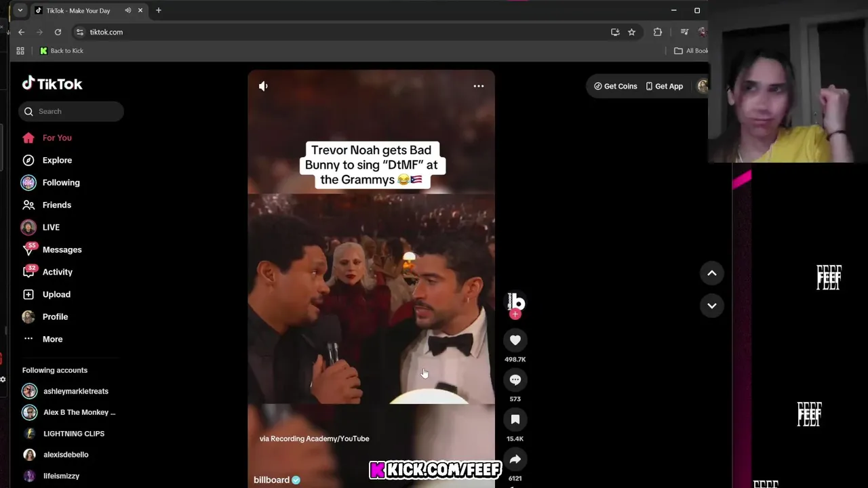Image resolution: width=868 pixels, height=488 pixels.
Task: Go to next video with down arrow
Action: coord(712,306)
